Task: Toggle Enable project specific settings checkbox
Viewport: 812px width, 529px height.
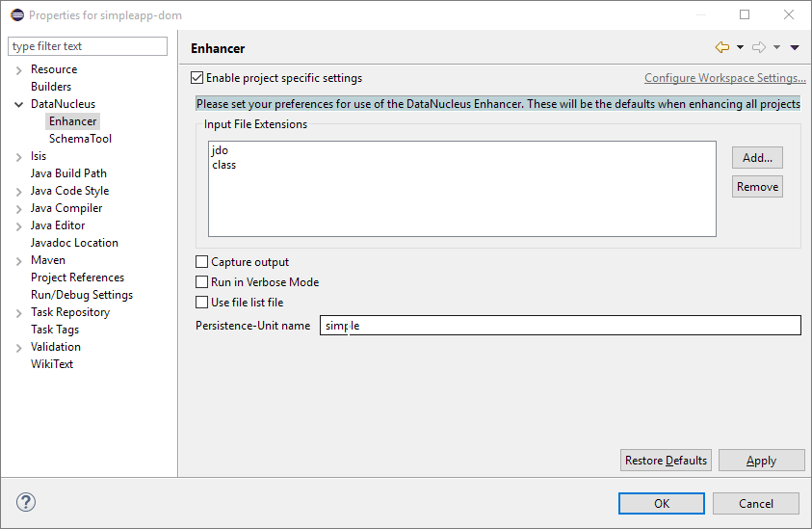Action: [196, 78]
